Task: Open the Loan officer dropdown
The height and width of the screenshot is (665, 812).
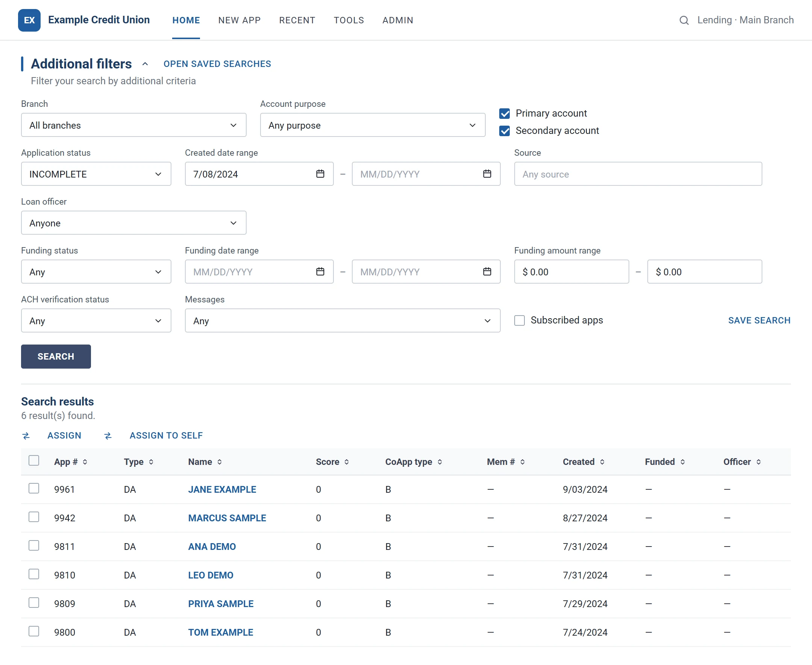Action: pyautogui.click(x=133, y=223)
